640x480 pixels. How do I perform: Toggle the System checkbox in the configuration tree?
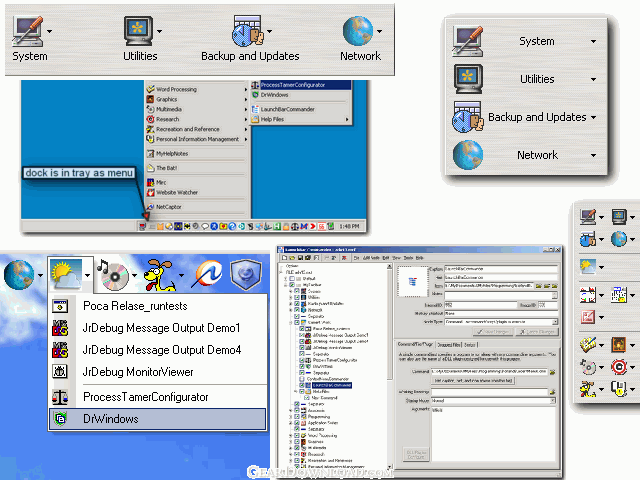point(297,291)
